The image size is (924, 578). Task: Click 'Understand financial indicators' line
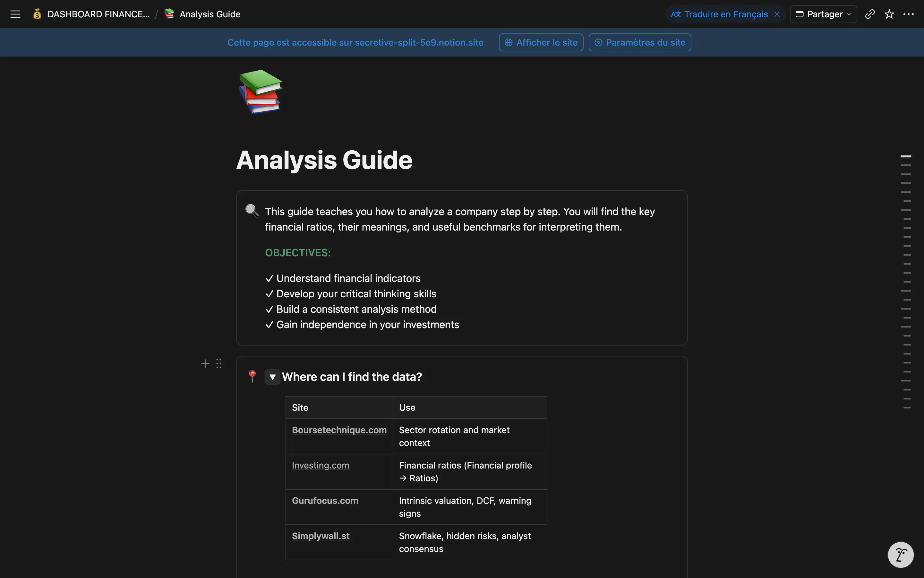(x=343, y=278)
